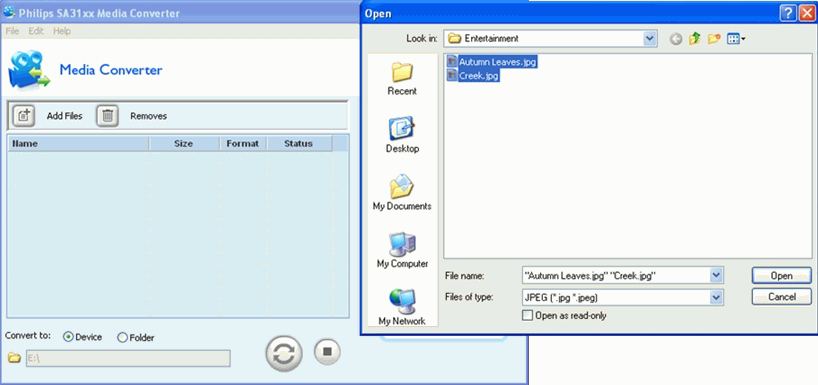Open the Views menu button in the Open dialog
Screen dimensions: 818x385
click(736, 39)
